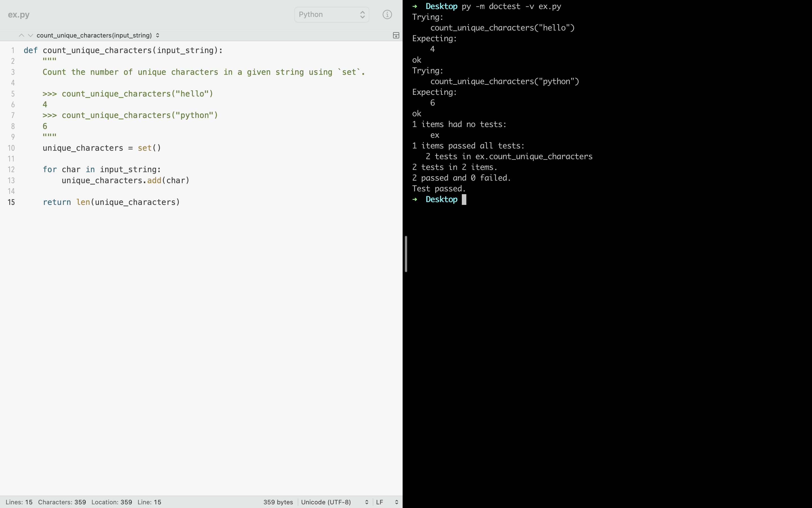Open the Python language selector dropdown

pyautogui.click(x=332, y=14)
